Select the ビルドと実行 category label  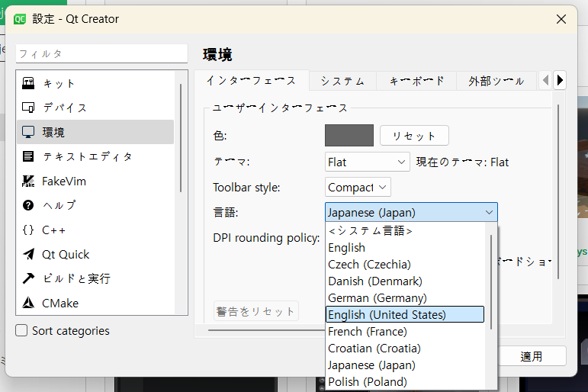[x=76, y=278]
